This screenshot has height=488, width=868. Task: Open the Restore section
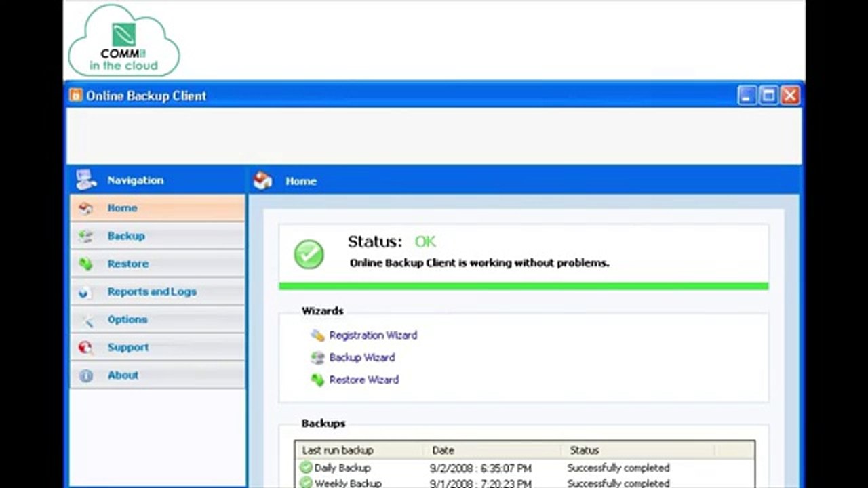click(157, 264)
